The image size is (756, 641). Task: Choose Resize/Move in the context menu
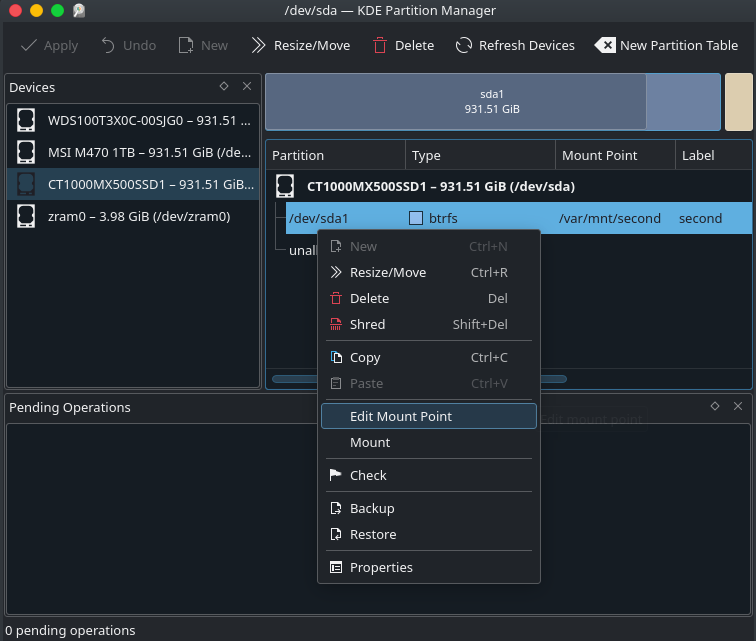pyautogui.click(x=429, y=272)
